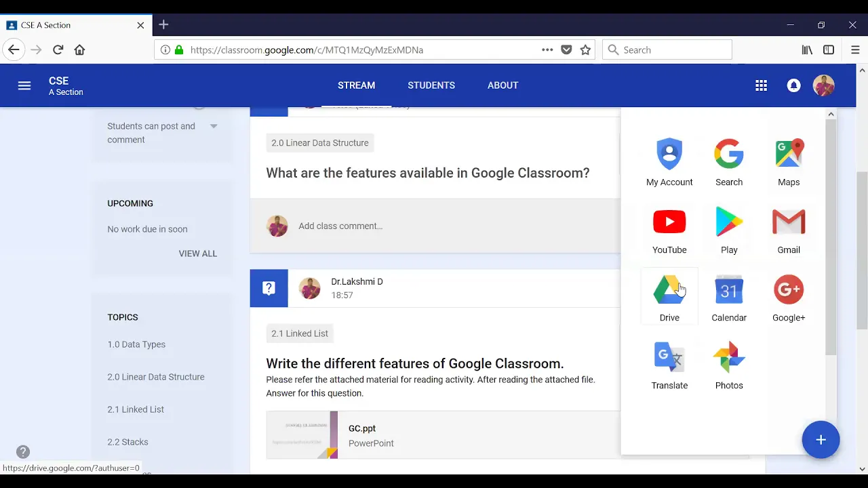Click the Dr.Lakshmi D author name
Image resolution: width=868 pixels, height=488 pixels.
[x=357, y=281]
